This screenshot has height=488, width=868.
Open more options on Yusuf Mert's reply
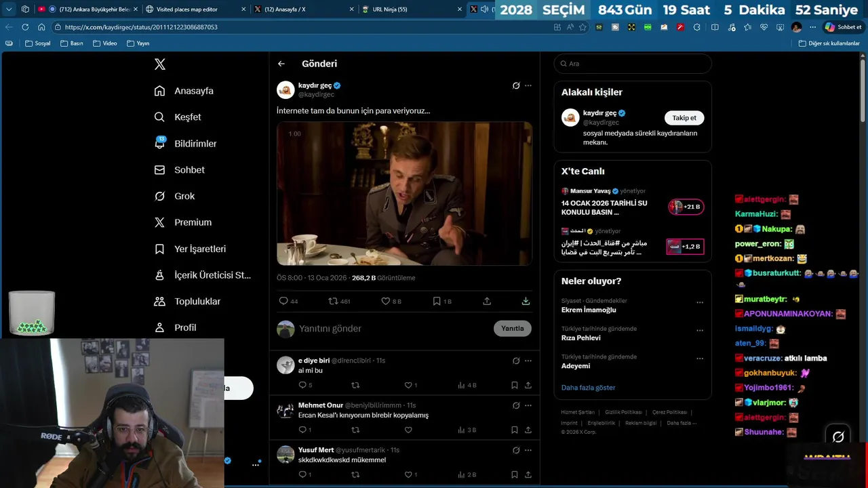(x=528, y=450)
